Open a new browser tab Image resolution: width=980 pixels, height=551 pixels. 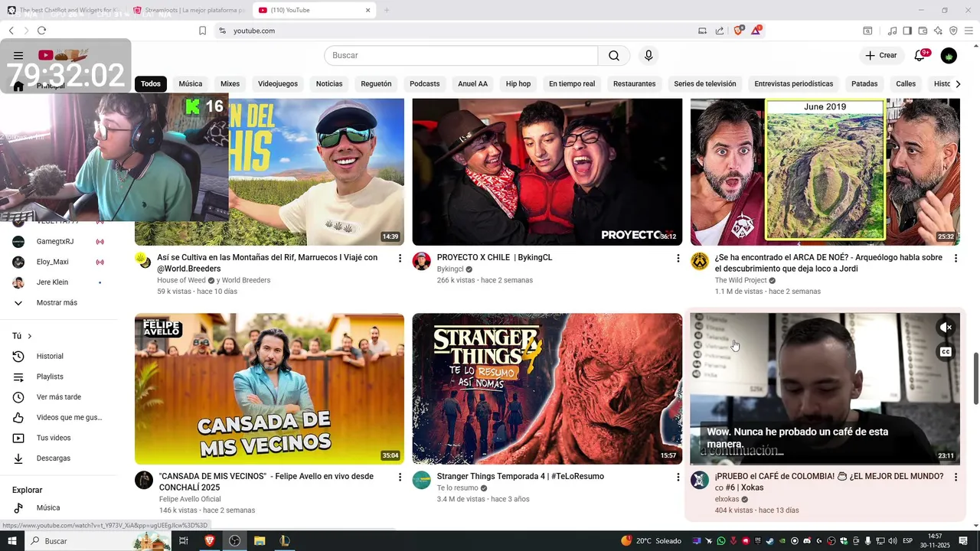[x=387, y=10]
